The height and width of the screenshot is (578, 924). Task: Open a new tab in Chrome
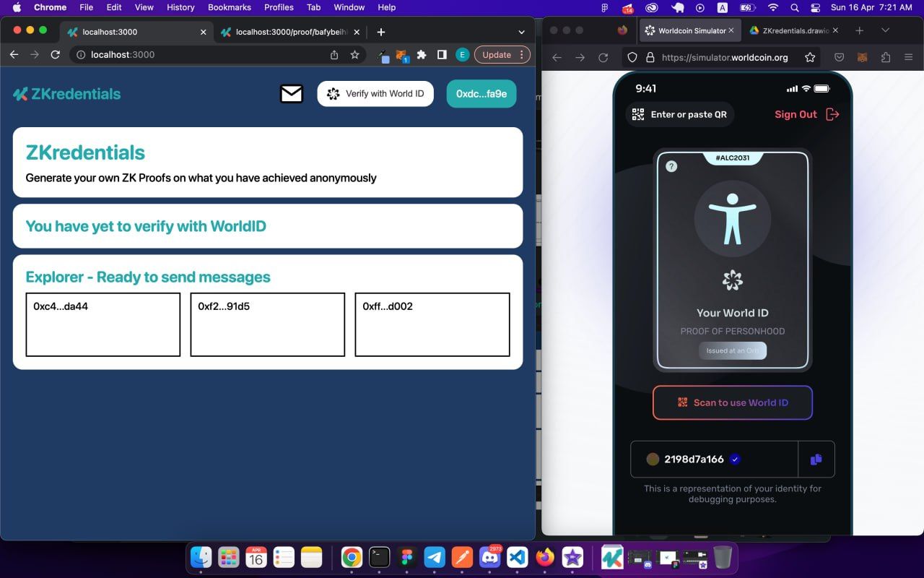[x=381, y=32]
